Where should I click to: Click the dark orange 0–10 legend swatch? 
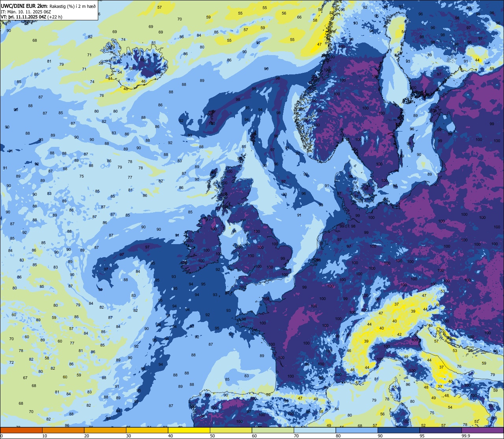click(x=21, y=430)
